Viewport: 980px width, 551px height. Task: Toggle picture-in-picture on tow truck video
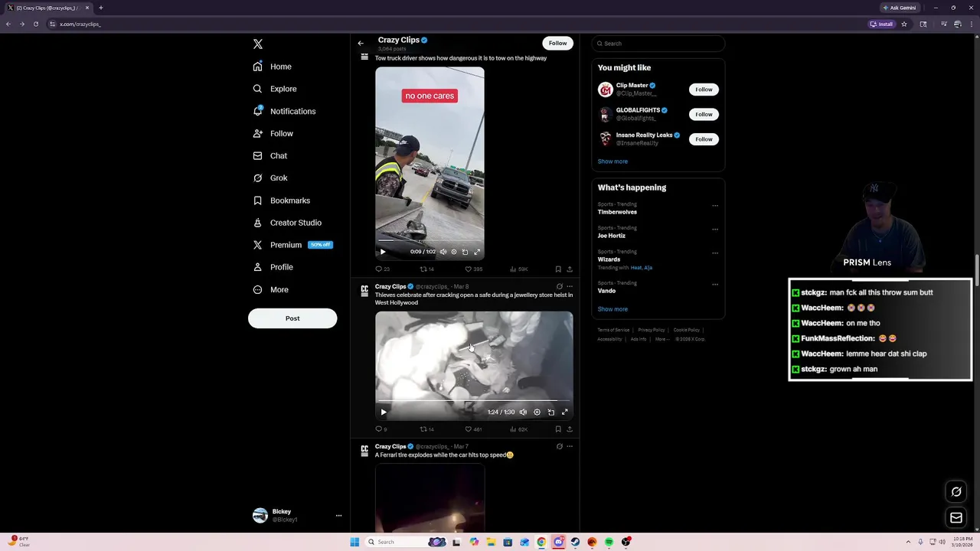point(465,252)
